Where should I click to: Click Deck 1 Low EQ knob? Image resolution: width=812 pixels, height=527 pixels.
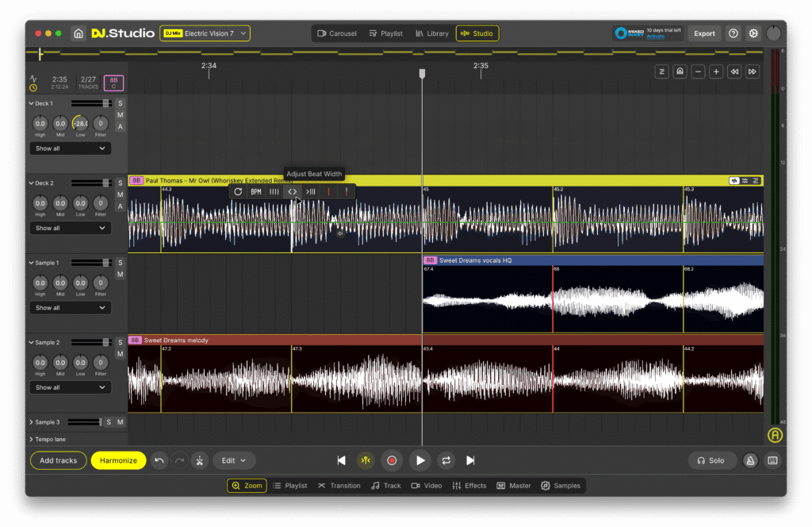(x=80, y=124)
